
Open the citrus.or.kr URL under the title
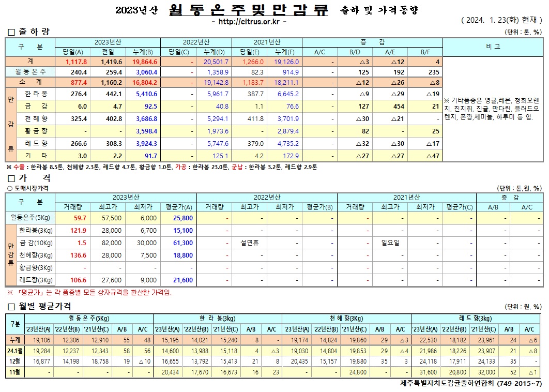[250, 22]
